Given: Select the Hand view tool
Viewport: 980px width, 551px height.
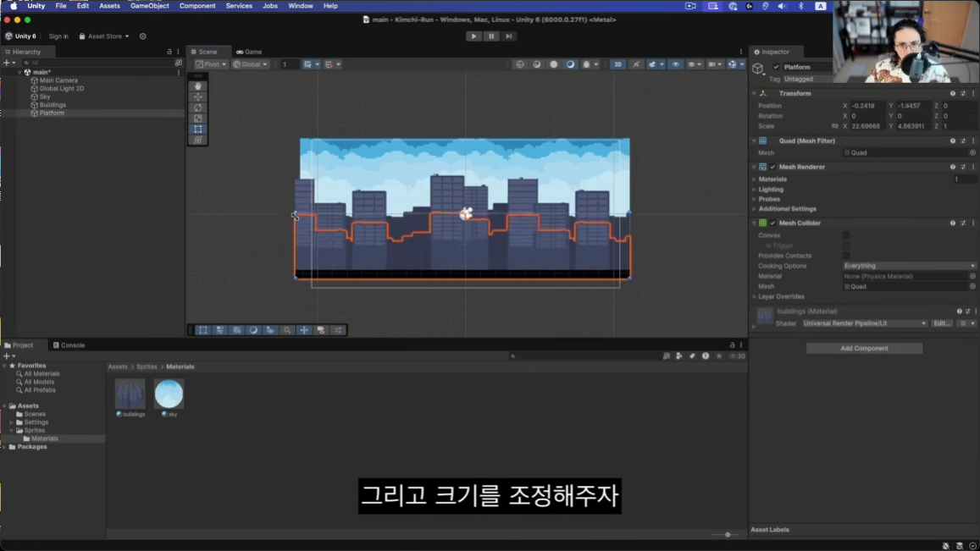Looking at the screenshot, I should (198, 86).
